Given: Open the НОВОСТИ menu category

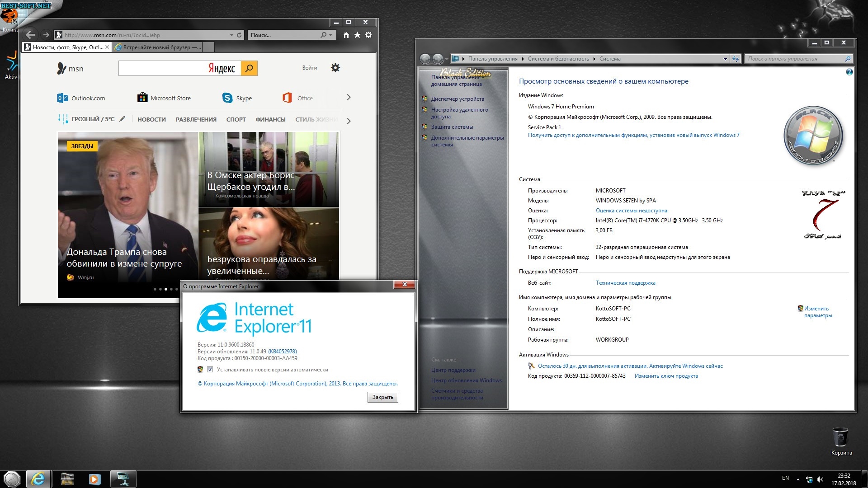Looking at the screenshot, I should [151, 119].
